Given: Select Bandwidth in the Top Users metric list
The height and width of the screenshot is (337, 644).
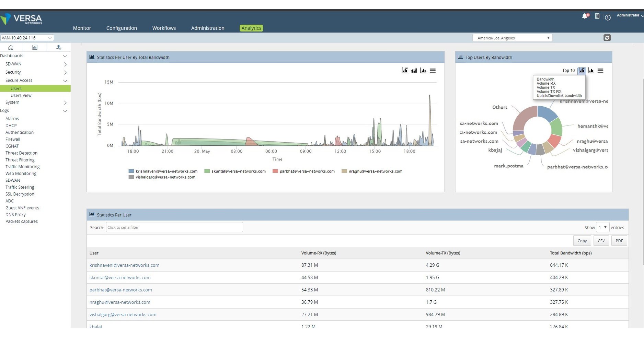Looking at the screenshot, I should pyautogui.click(x=545, y=79).
